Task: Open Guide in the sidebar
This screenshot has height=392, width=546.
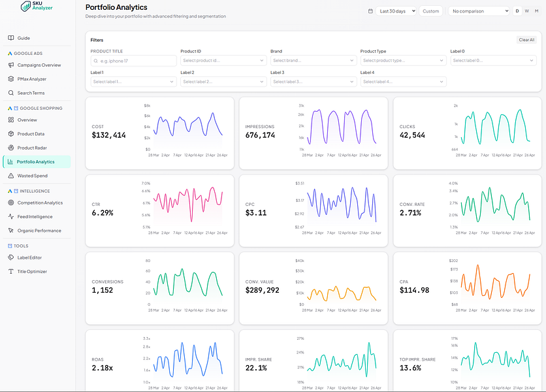Action: [37, 38]
